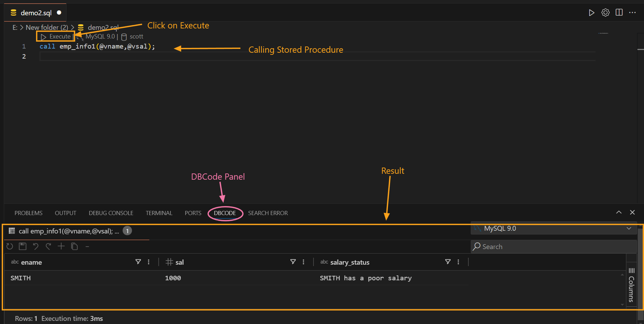
Task: Switch to the DBCODE panel tab
Action: click(x=225, y=213)
